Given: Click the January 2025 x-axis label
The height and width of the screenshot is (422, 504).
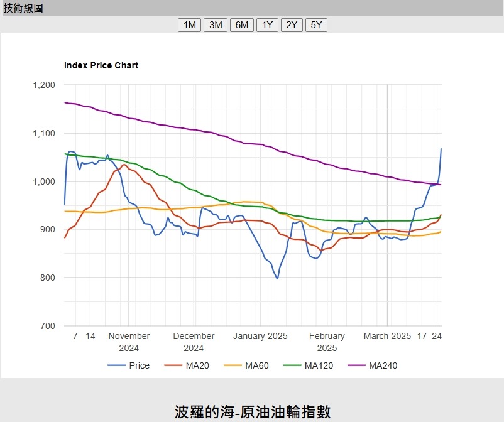Looking at the screenshot, I should click(260, 337).
